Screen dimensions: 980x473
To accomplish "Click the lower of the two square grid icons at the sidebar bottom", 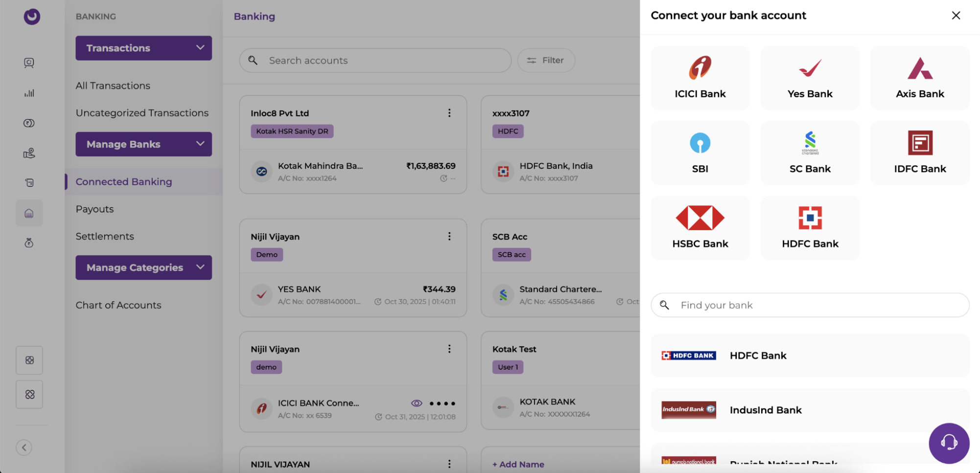I will [x=29, y=394].
